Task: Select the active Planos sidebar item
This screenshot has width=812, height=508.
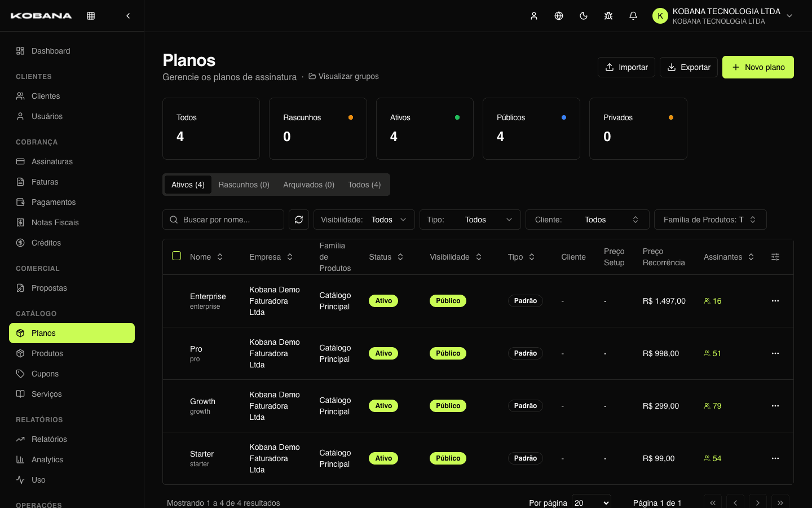Action: 72,333
